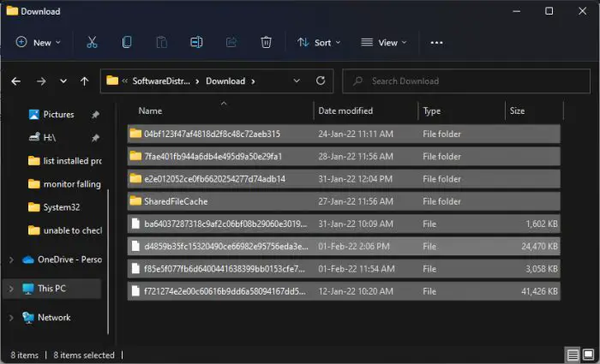Screen dimensions: 600x364
Task: Sort files by Size column header
Action: point(518,110)
